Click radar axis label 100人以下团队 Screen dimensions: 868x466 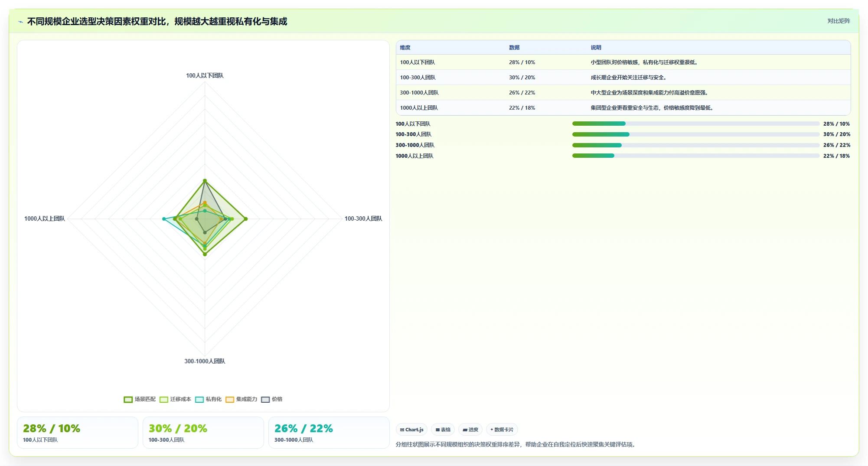(205, 75)
